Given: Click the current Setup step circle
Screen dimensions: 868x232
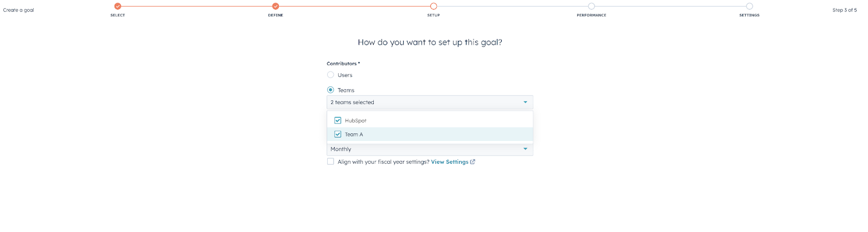Looking at the screenshot, I should pos(433,7).
